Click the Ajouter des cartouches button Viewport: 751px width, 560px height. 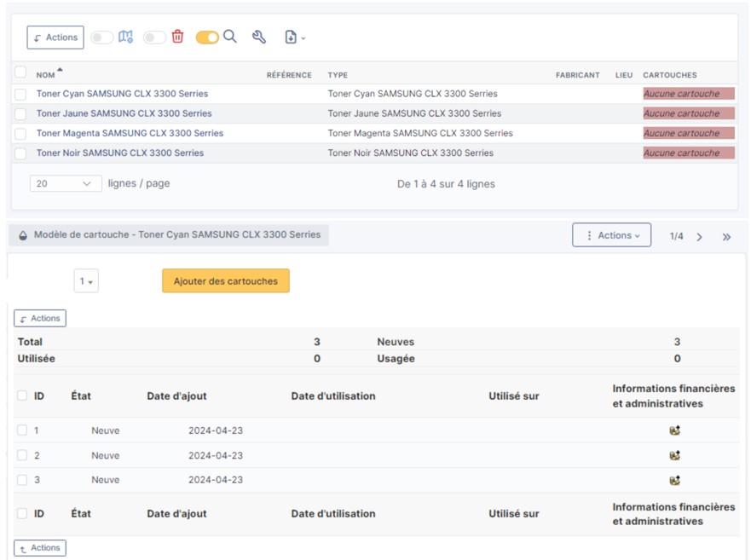tap(225, 281)
